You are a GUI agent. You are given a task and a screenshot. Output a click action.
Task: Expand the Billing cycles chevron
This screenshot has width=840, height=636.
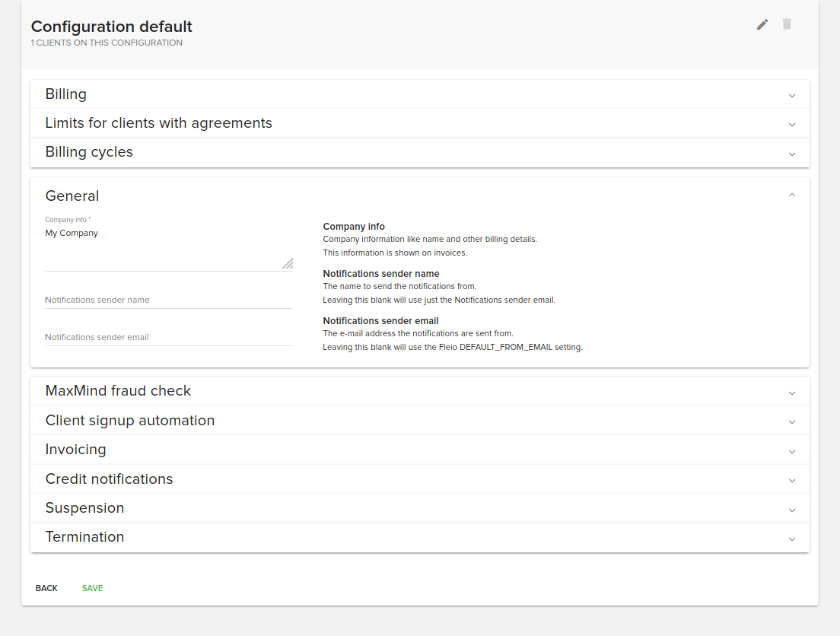coord(792,154)
